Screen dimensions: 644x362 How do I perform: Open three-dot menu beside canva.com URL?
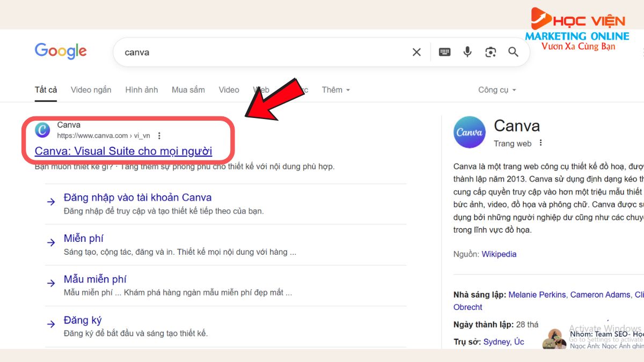159,136
